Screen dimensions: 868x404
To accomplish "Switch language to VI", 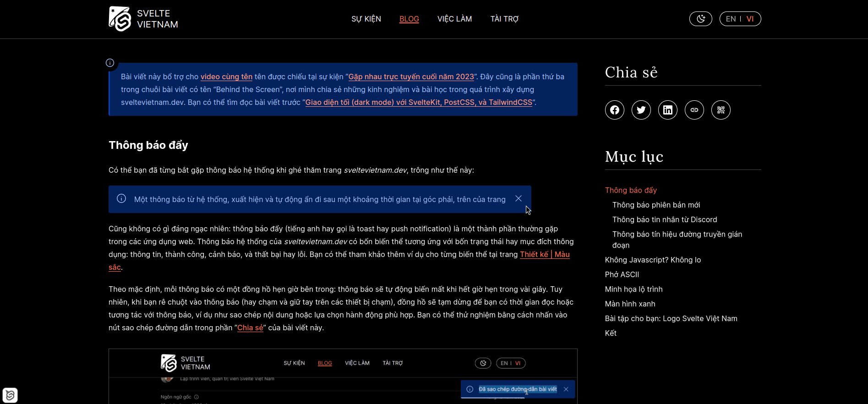I will 750,19.
